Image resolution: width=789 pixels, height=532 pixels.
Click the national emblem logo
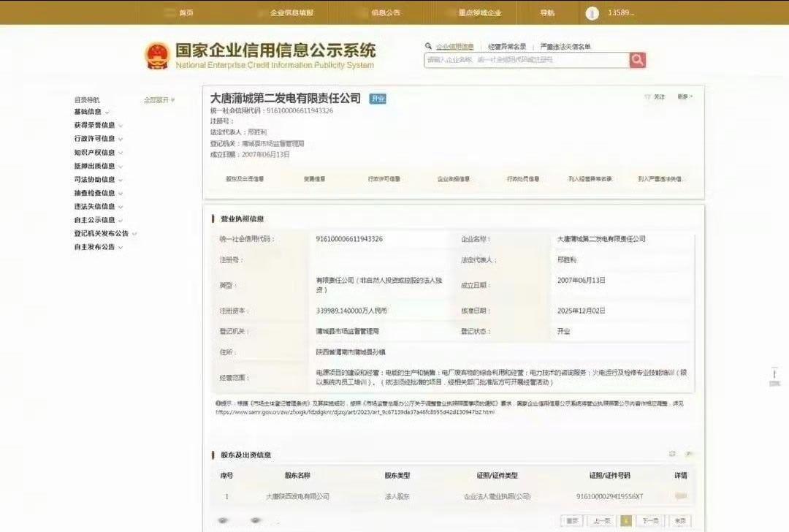click(157, 56)
